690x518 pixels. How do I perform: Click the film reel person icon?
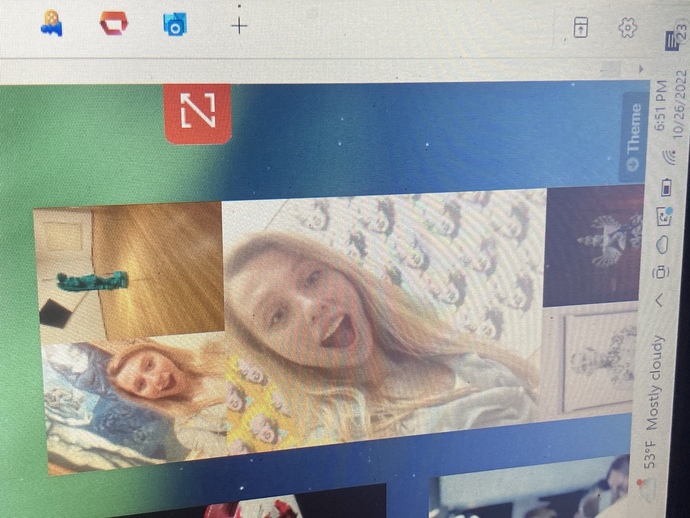(x=51, y=23)
